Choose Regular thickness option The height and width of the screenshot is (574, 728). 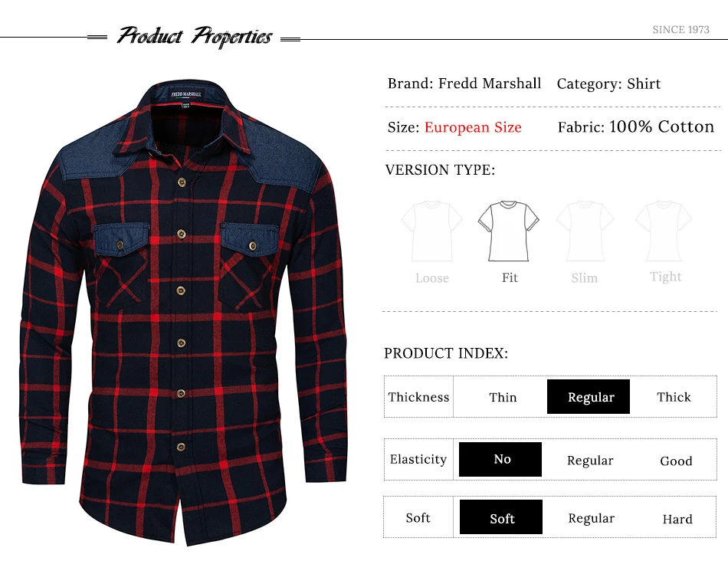[x=589, y=397]
